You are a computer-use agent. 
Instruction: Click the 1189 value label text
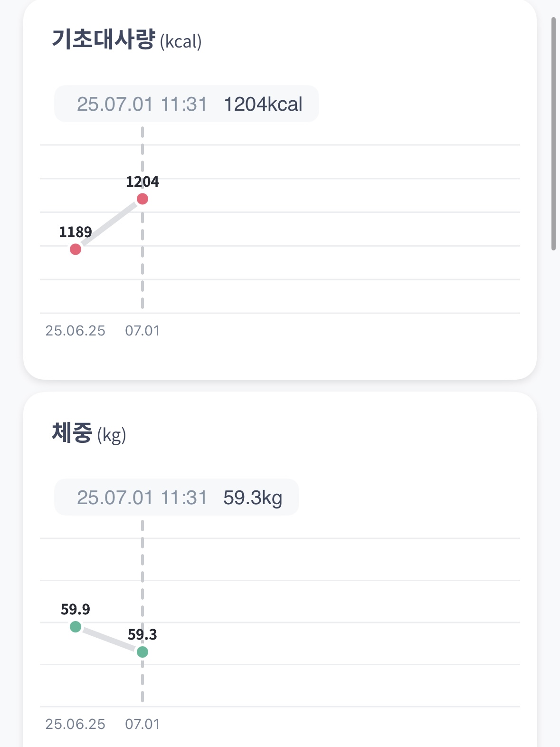[x=75, y=232]
